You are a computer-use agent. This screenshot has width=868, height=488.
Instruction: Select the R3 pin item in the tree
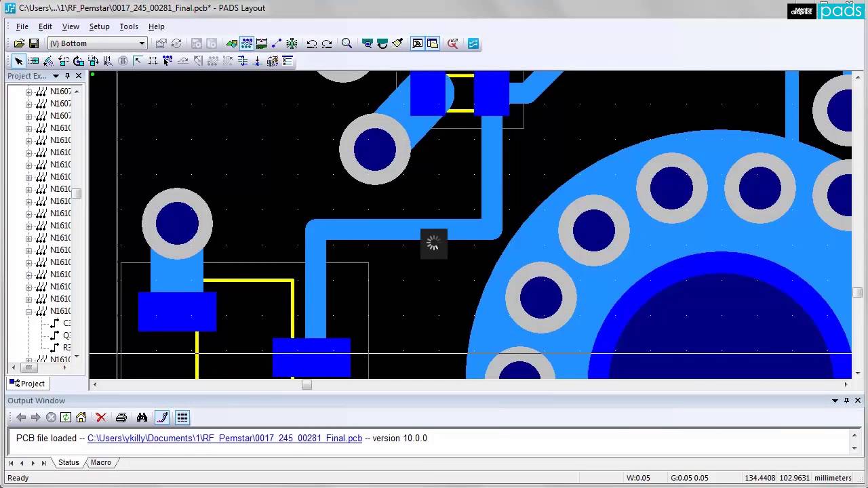tap(61, 348)
